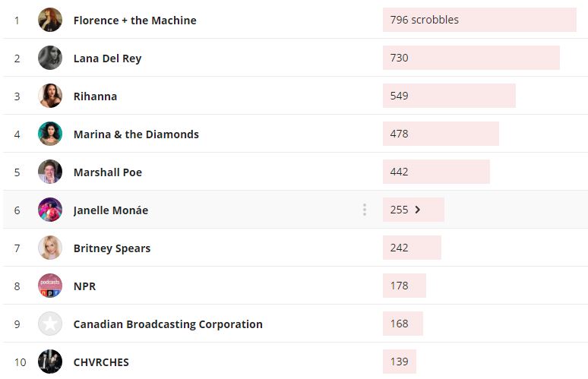Open Lana Del Rey artist page
This screenshot has height=379, width=588.
point(107,58)
